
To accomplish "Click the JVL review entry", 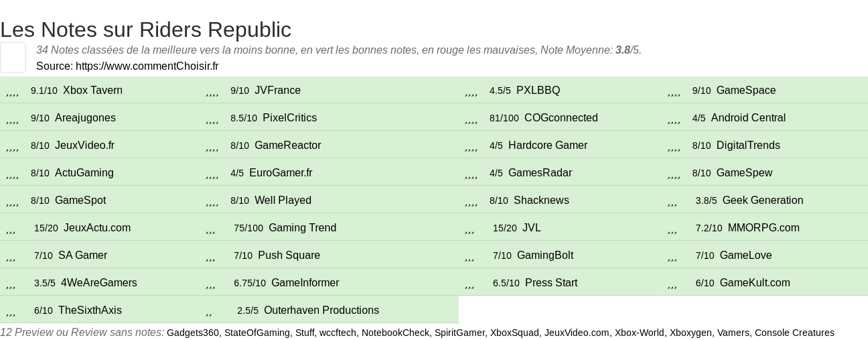I will [x=531, y=228].
